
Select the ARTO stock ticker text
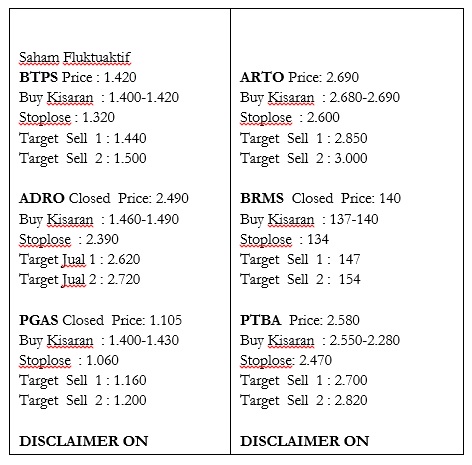pyautogui.click(x=262, y=77)
